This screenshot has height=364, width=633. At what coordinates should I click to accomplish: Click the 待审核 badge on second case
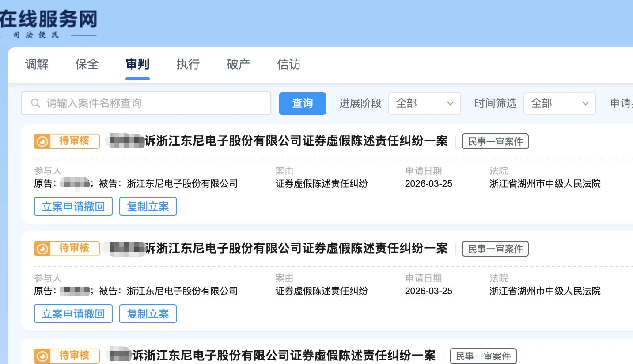point(66,249)
